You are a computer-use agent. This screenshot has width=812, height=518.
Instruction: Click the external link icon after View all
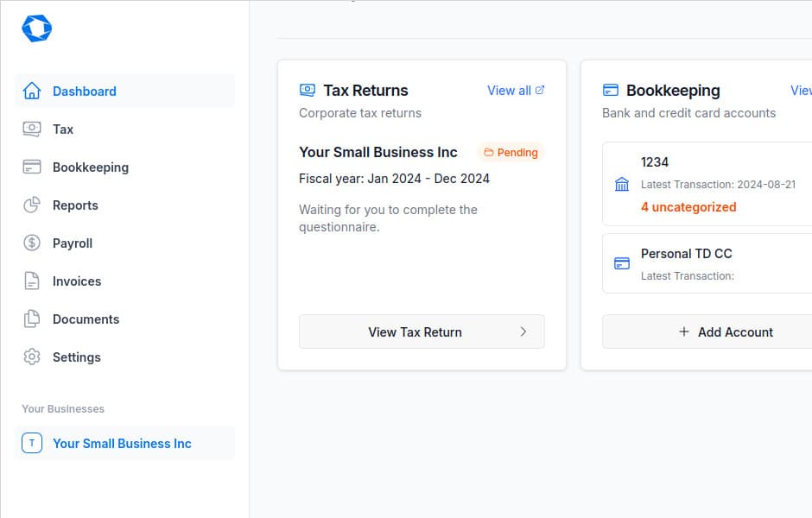pyautogui.click(x=540, y=89)
